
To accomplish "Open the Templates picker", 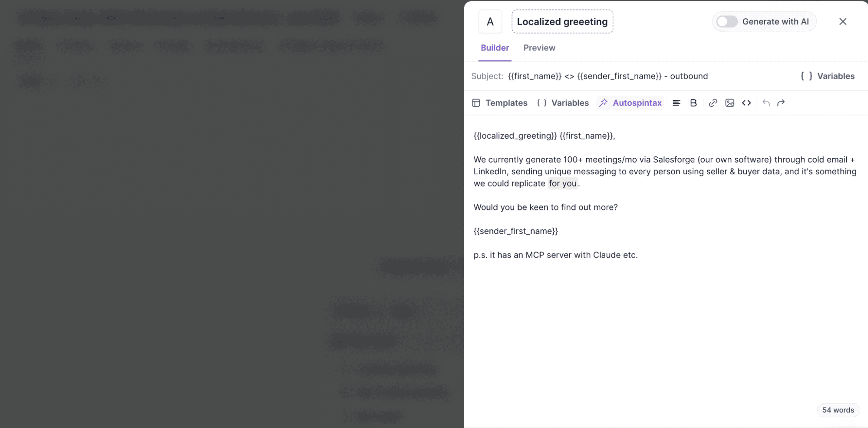I will point(499,103).
